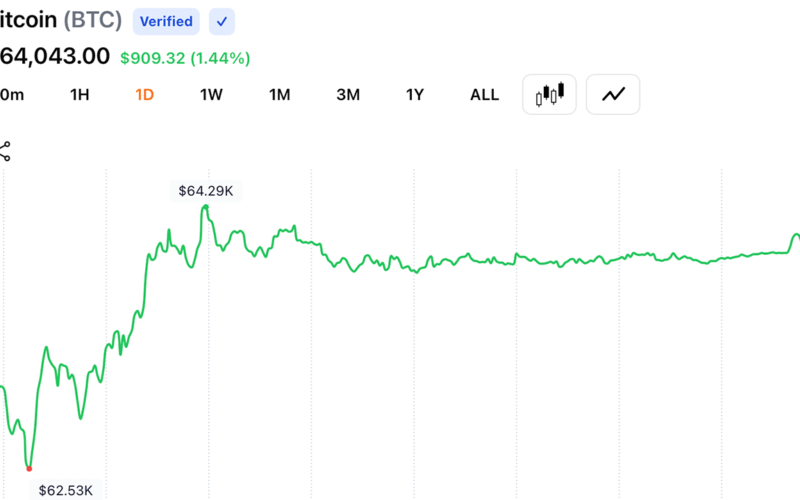
Task: Select the 1M time range
Action: (x=280, y=95)
